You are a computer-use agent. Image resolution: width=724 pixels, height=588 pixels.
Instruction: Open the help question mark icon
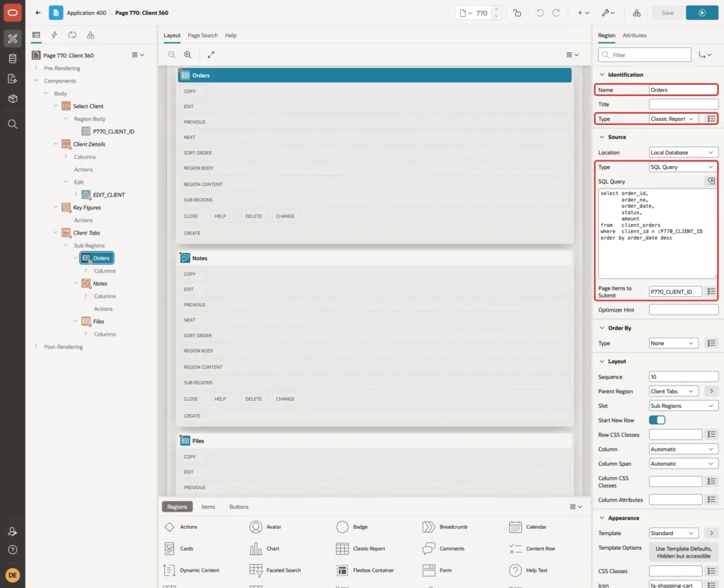point(13,550)
